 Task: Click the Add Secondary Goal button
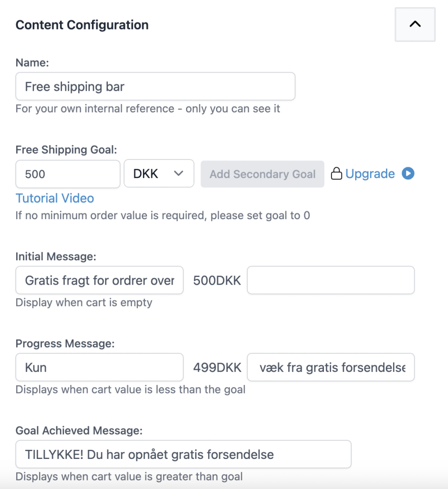(262, 174)
